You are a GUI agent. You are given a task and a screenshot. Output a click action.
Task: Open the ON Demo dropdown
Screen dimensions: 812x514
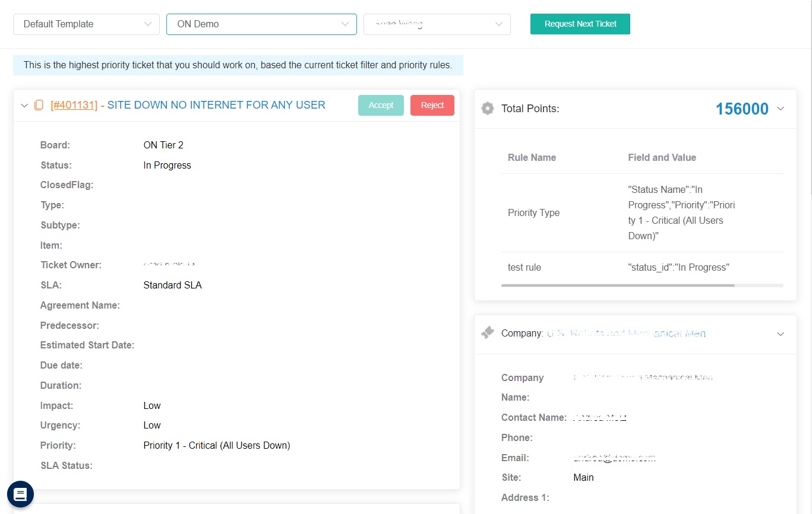click(x=261, y=24)
